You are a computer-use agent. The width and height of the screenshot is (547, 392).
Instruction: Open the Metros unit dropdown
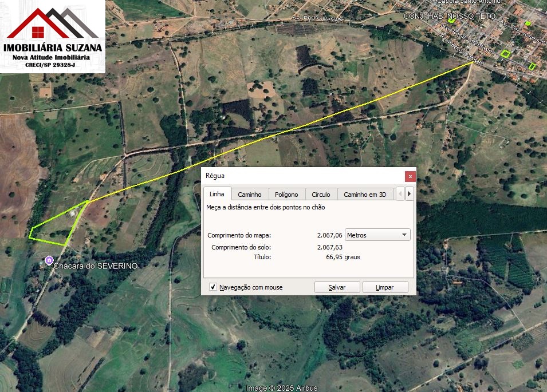click(377, 235)
